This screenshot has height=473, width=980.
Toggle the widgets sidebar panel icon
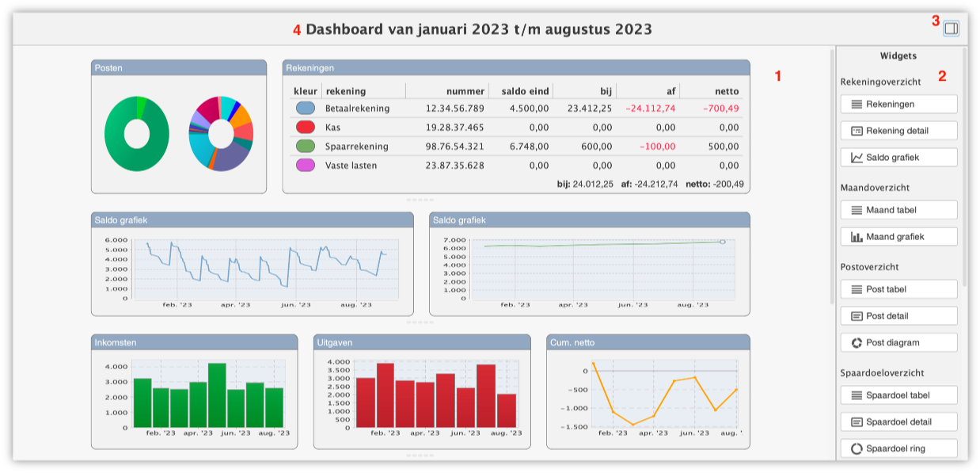(x=951, y=29)
